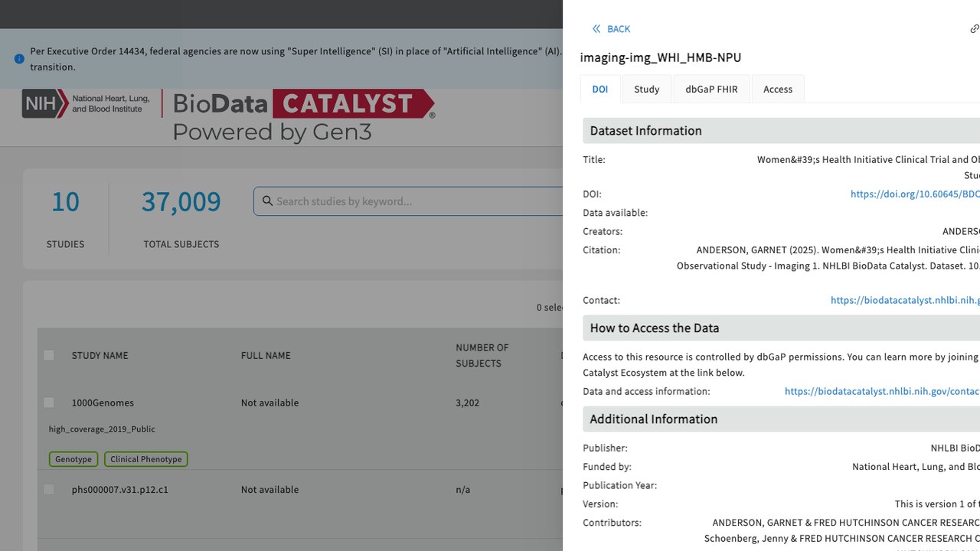The image size is (980, 551).
Task: Click the Additional Information section header
Action: click(x=781, y=419)
